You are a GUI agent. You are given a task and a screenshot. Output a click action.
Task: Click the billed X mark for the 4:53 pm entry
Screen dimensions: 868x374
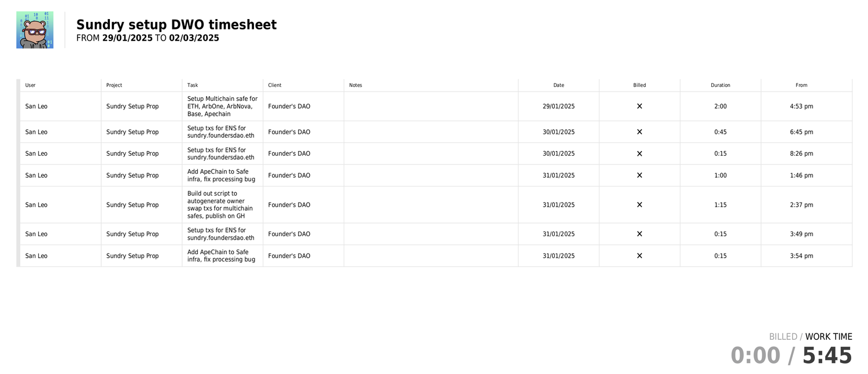tap(639, 107)
